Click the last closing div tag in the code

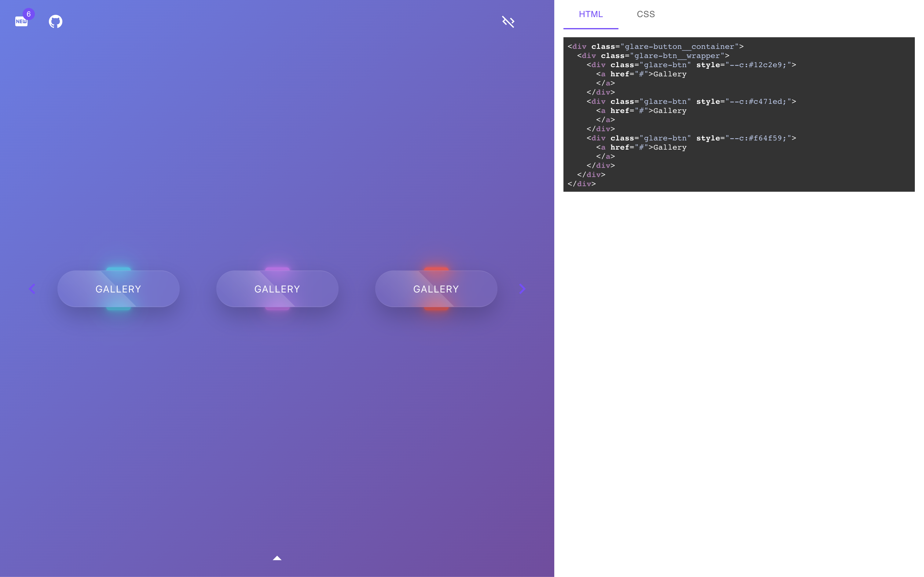pos(581,184)
